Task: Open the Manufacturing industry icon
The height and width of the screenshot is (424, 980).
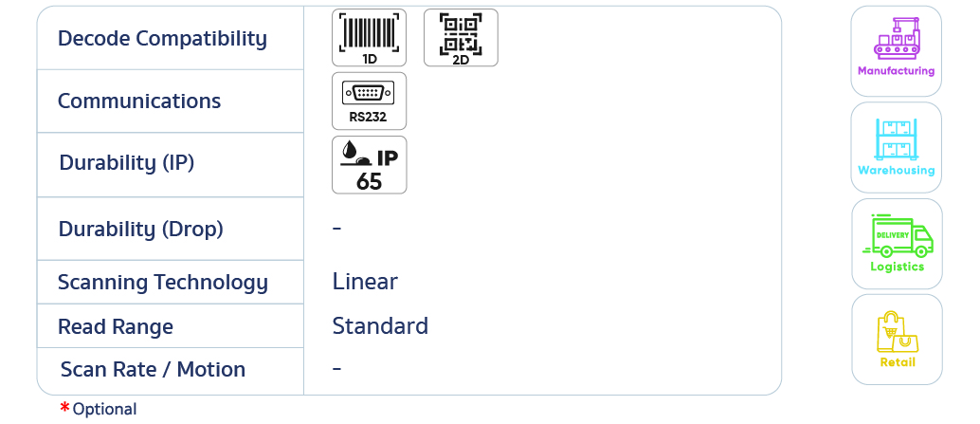Action: 896,50
